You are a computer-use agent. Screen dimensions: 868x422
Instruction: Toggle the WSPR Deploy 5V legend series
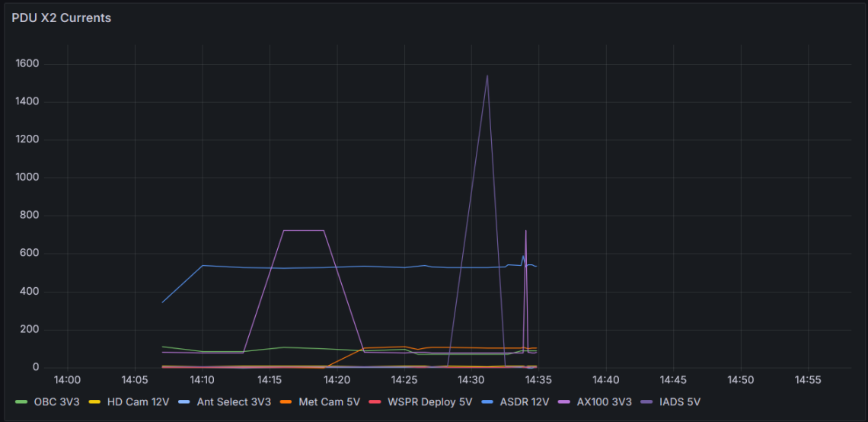[x=429, y=402]
